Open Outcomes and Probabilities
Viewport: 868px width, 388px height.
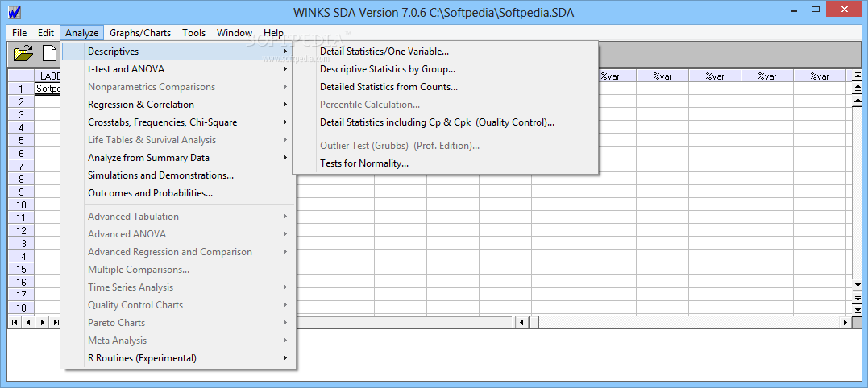point(177,193)
